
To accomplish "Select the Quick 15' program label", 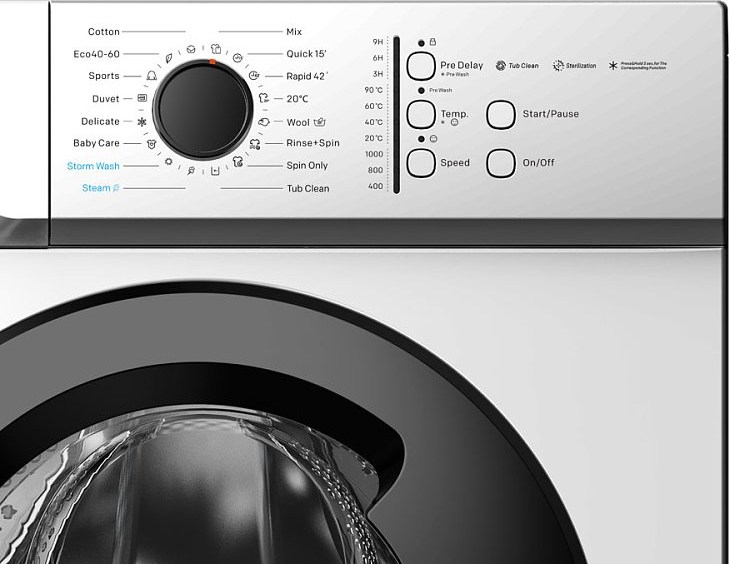I will (x=306, y=54).
